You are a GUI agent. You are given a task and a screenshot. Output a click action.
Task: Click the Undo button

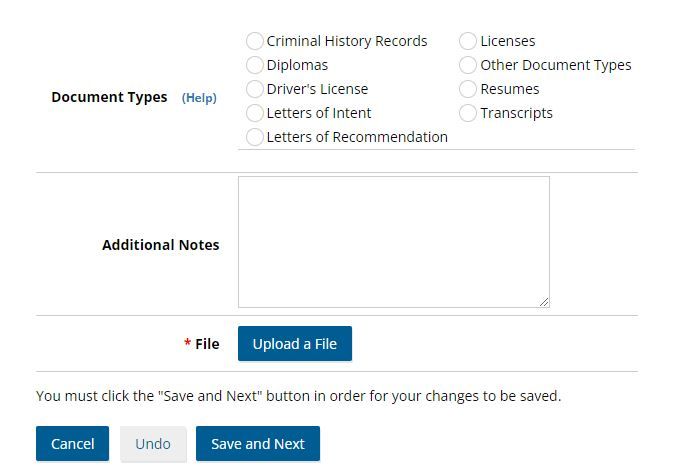[153, 444]
